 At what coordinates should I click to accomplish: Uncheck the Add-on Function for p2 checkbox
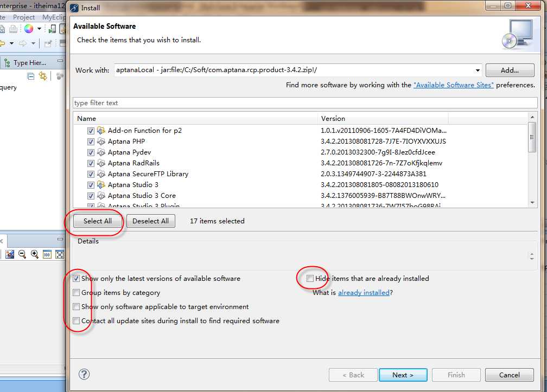click(x=91, y=131)
